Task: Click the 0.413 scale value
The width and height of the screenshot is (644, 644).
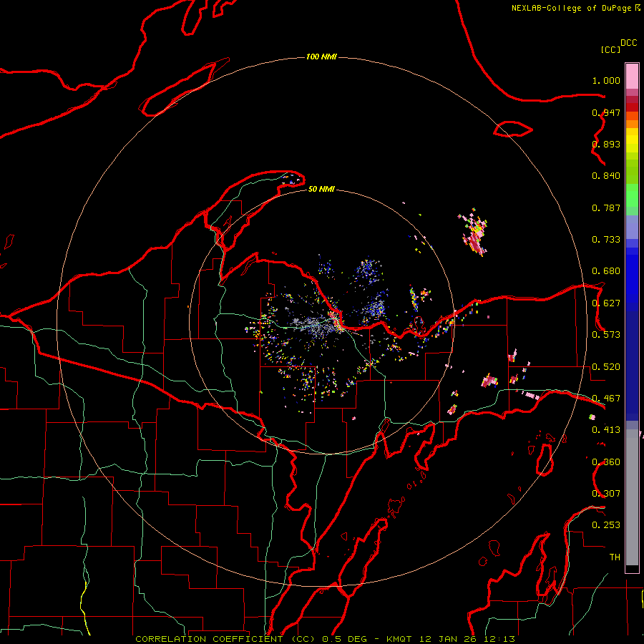Action: tap(606, 430)
